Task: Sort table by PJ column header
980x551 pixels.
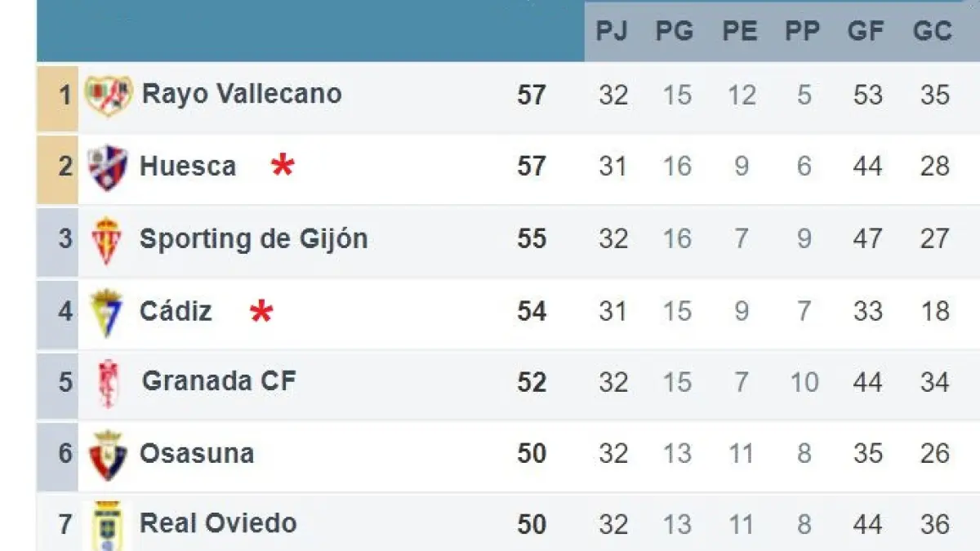Action: pyautogui.click(x=612, y=31)
